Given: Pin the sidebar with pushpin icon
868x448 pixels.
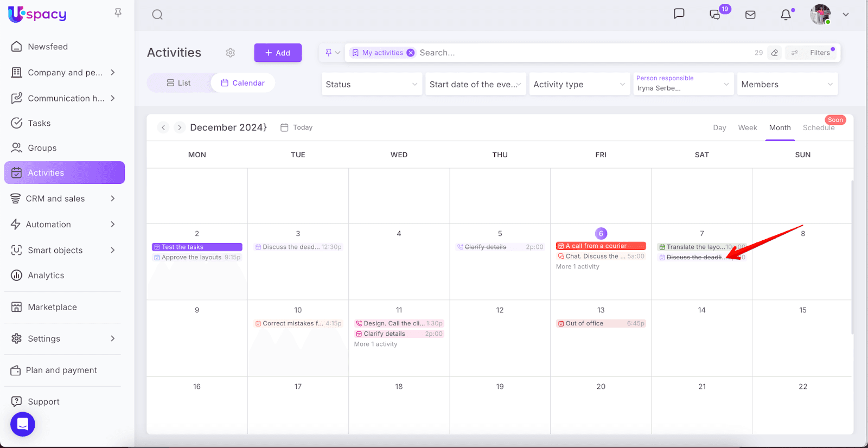Looking at the screenshot, I should 118,12.
